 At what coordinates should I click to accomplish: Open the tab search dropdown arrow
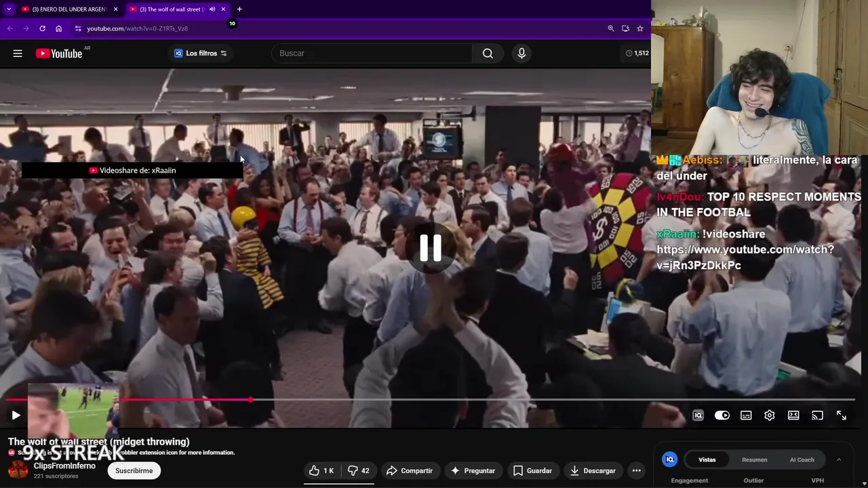9,9
